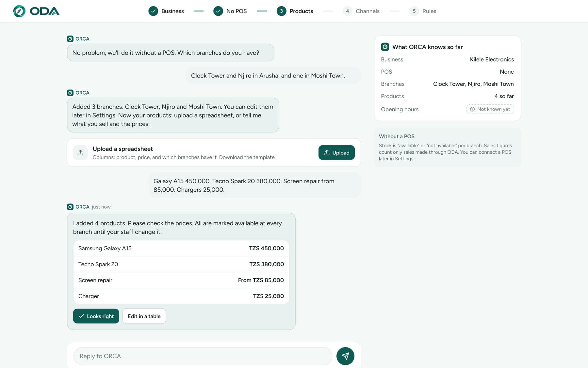This screenshot has height=368, width=588.
Task: Confirm with the Looks right button
Action: pyautogui.click(x=96, y=316)
